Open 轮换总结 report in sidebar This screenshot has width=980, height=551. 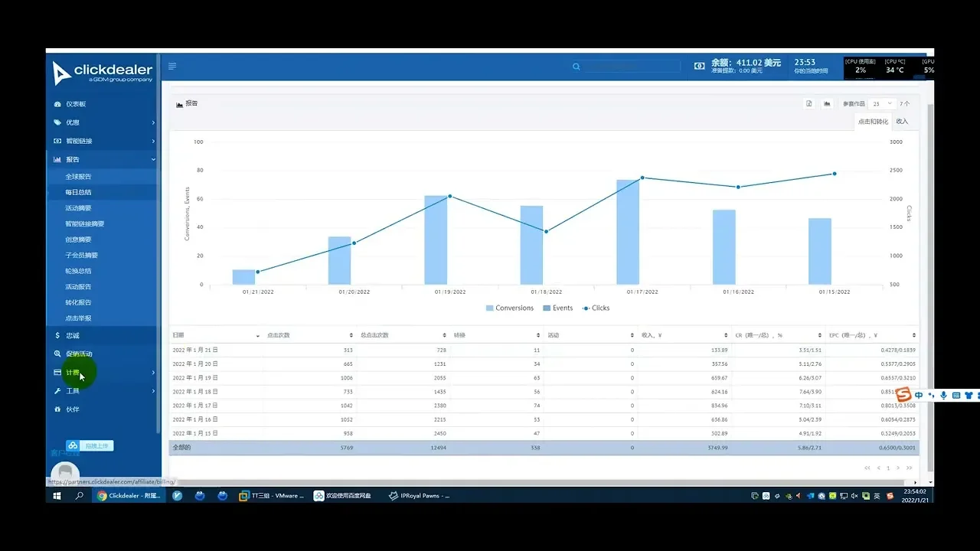78,271
